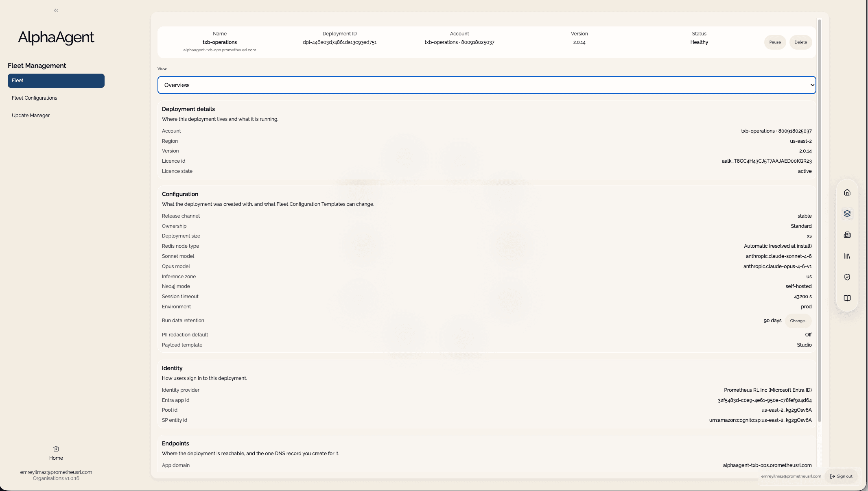Open the shield check icon in right rail

[847, 277]
